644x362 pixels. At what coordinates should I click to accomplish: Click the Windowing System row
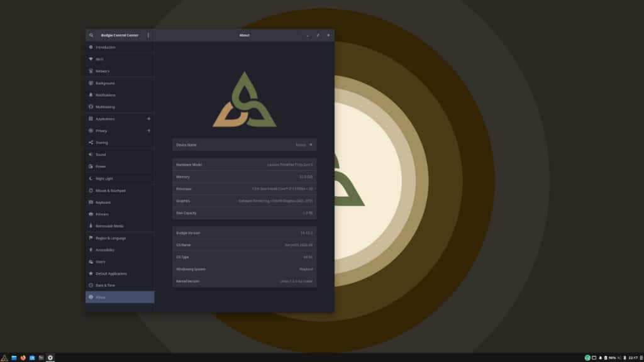click(245, 269)
